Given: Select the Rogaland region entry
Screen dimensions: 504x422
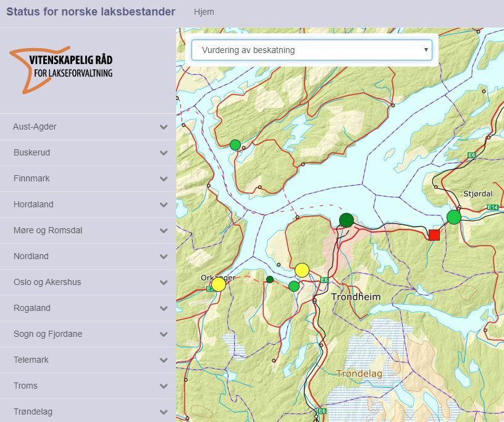Looking at the screenshot, I should pos(86,308).
